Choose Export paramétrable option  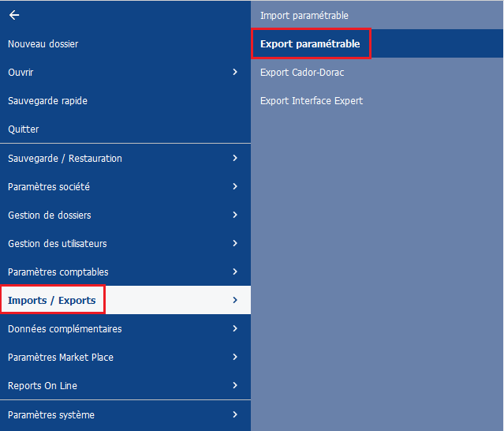pyautogui.click(x=310, y=44)
